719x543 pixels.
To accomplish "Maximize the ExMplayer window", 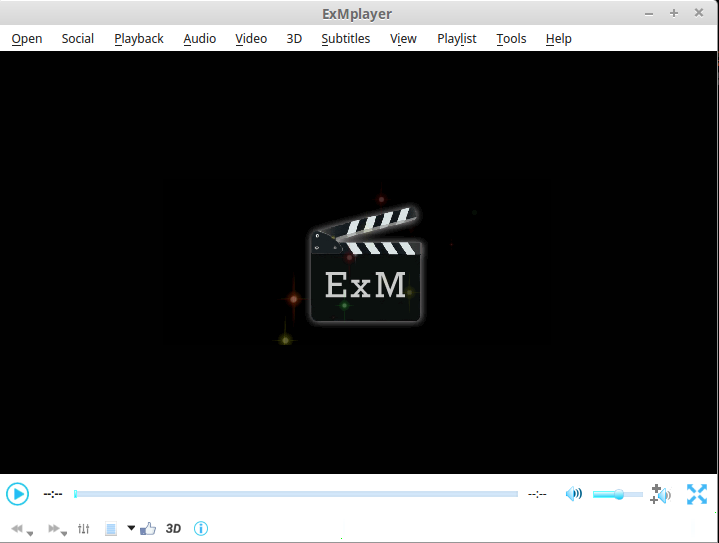I will coord(674,13).
